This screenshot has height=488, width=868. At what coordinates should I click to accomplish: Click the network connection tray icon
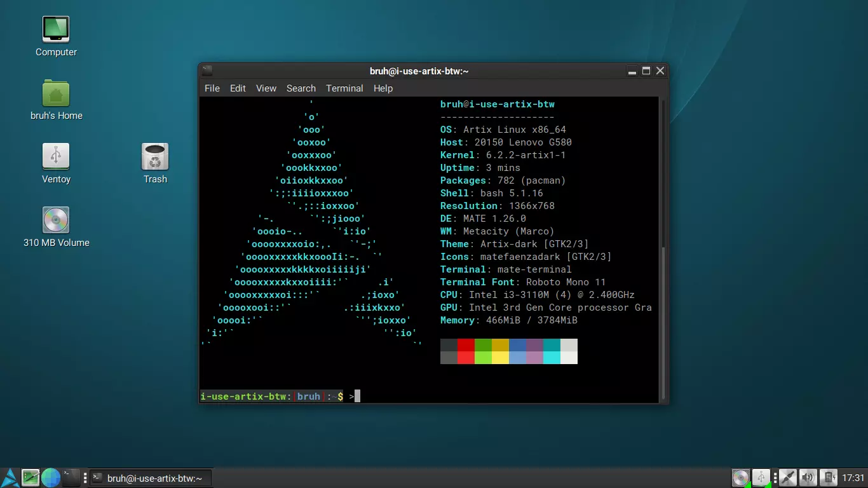(x=787, y=477)
